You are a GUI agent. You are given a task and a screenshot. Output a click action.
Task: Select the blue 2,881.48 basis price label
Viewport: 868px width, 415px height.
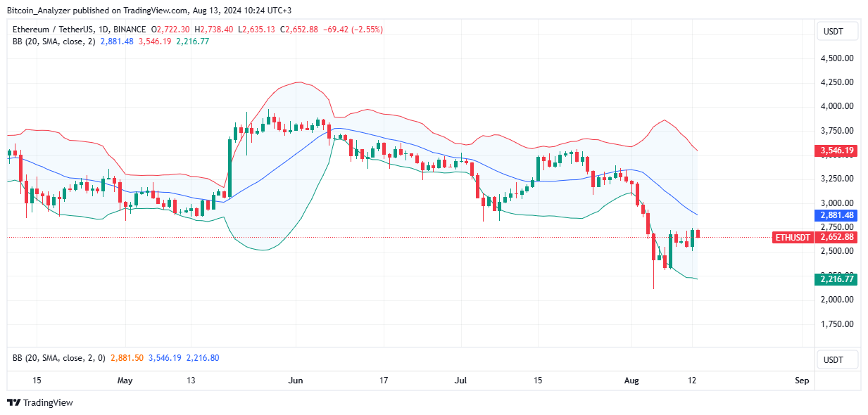click(836, 215)
